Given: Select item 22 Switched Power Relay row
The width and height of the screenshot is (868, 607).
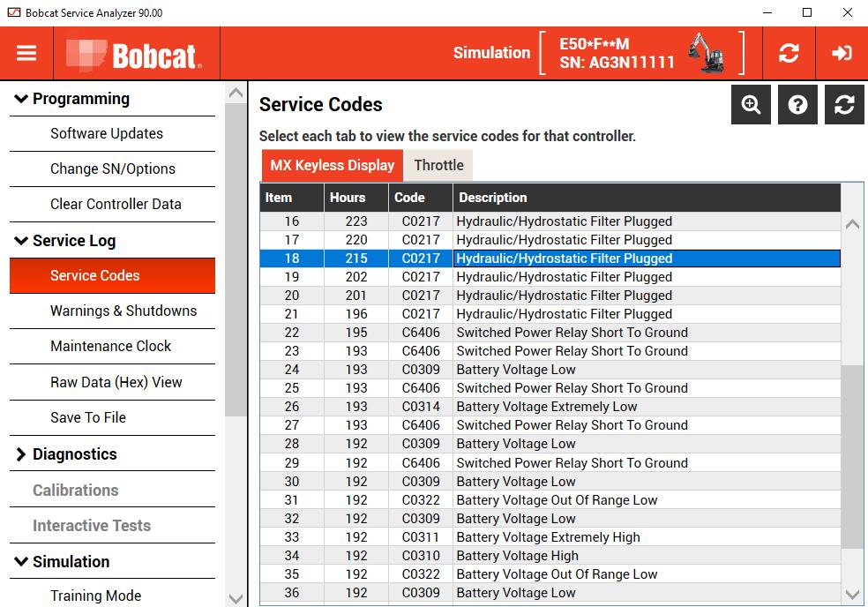Looking at the screenshot, I should click(x=550, y=333).
